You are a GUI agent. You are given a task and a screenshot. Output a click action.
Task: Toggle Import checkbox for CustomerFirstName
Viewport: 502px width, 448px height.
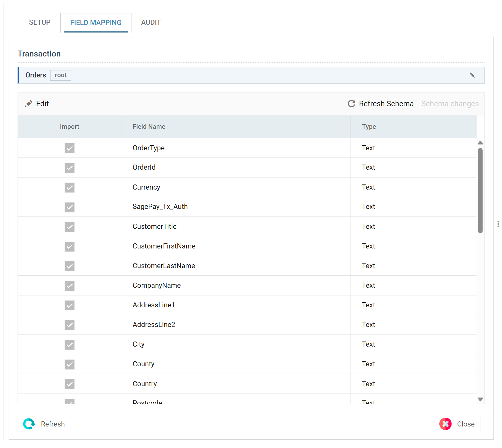pos(70,246)
